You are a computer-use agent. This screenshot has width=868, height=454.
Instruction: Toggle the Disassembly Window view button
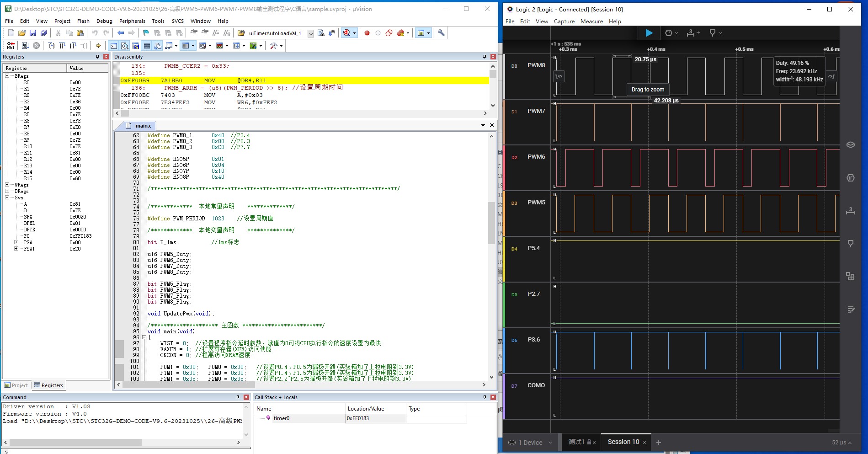coord(124,46)
